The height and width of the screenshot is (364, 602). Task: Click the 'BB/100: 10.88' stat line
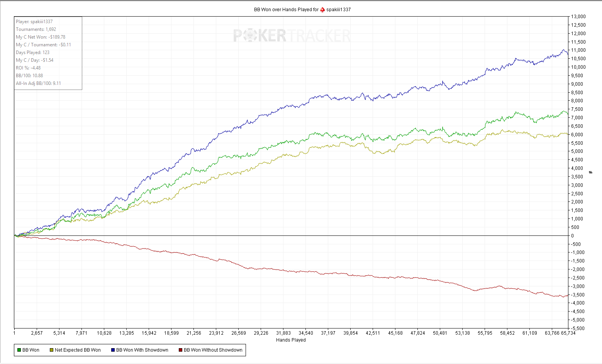(29, 76)
